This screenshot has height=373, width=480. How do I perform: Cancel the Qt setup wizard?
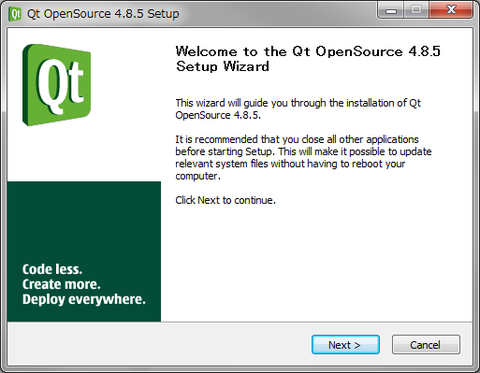point(426,345)
